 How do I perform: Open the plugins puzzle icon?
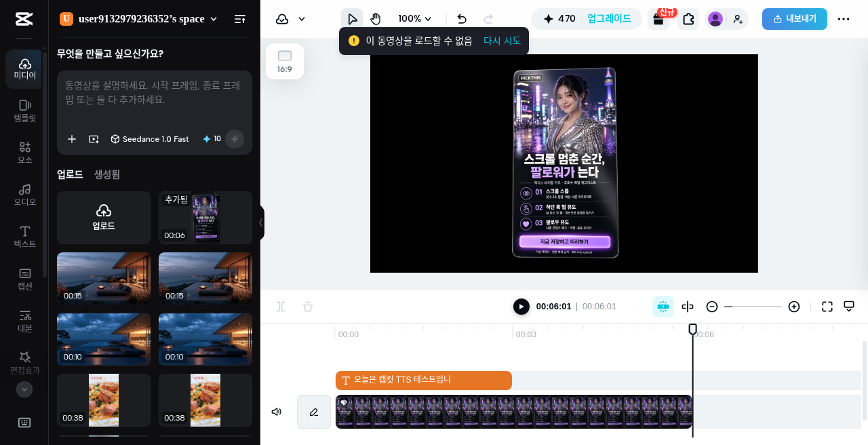[688, 19]
